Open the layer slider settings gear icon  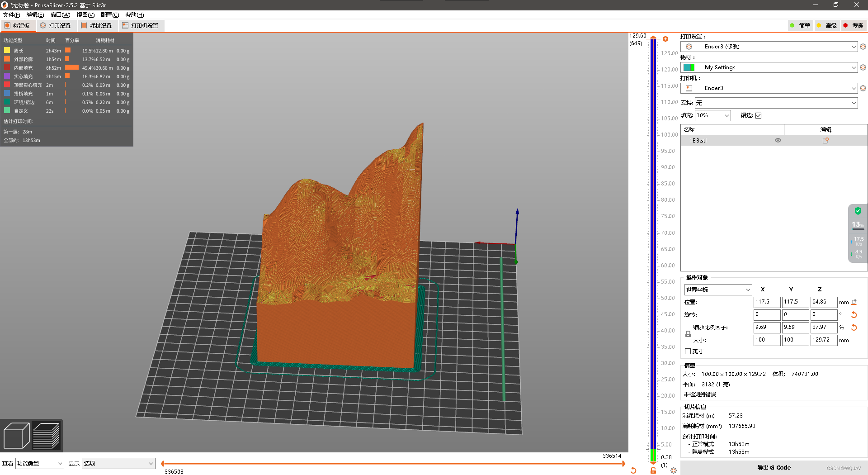pos(674,470)
